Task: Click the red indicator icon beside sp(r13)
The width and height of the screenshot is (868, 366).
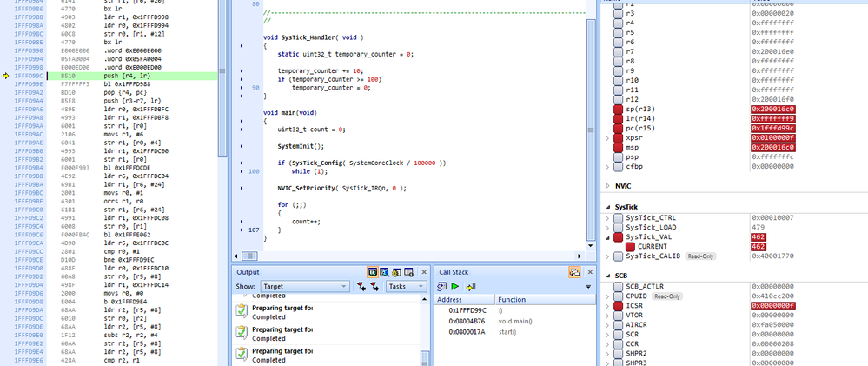Action: click(619, 109)
